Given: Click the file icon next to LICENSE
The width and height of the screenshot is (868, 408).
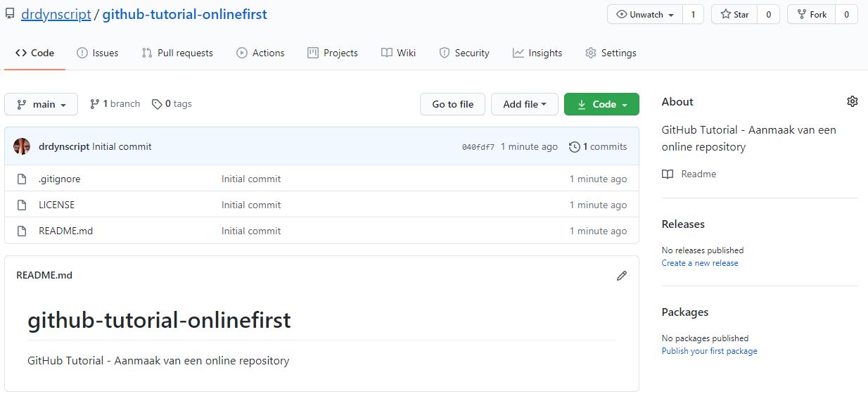Looking at the screenshot, I should coord(22,205).
